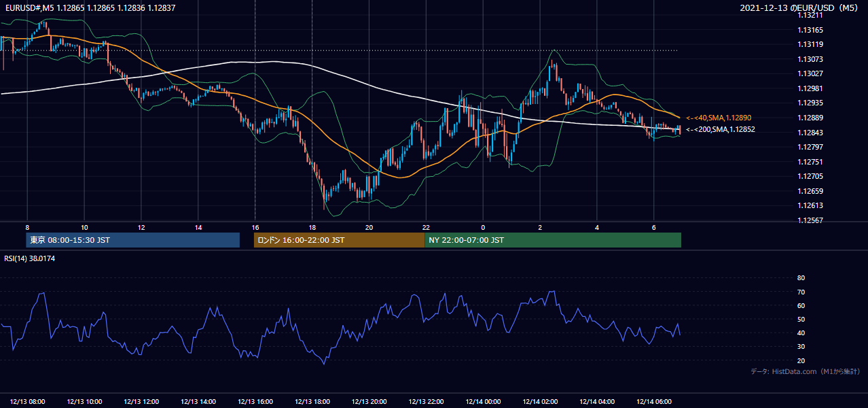This screenshot has width=868, height=408.
Task: Click the RSI 50 level label
Action: pyautogui.click(x=801, y=319)
